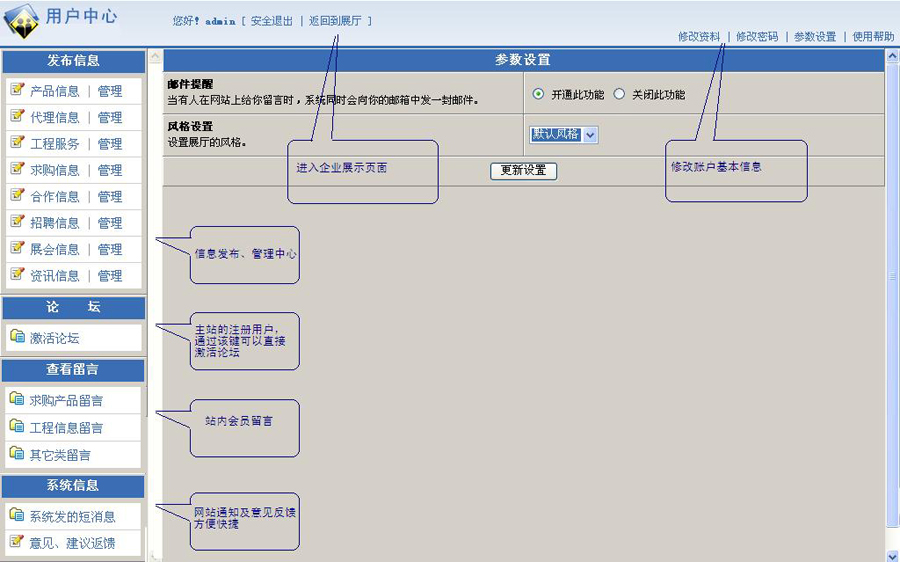
Task: Click the 安全退出 logout link
Action: (271, 21)
